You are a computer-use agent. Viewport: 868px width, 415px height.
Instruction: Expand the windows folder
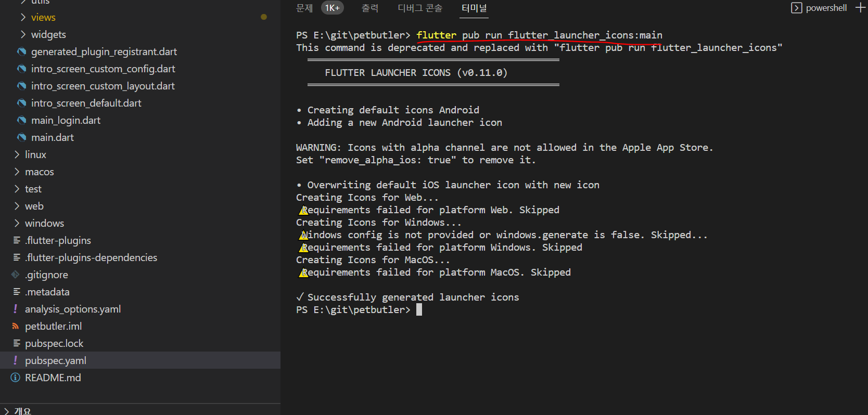click(x=17, y=223)
